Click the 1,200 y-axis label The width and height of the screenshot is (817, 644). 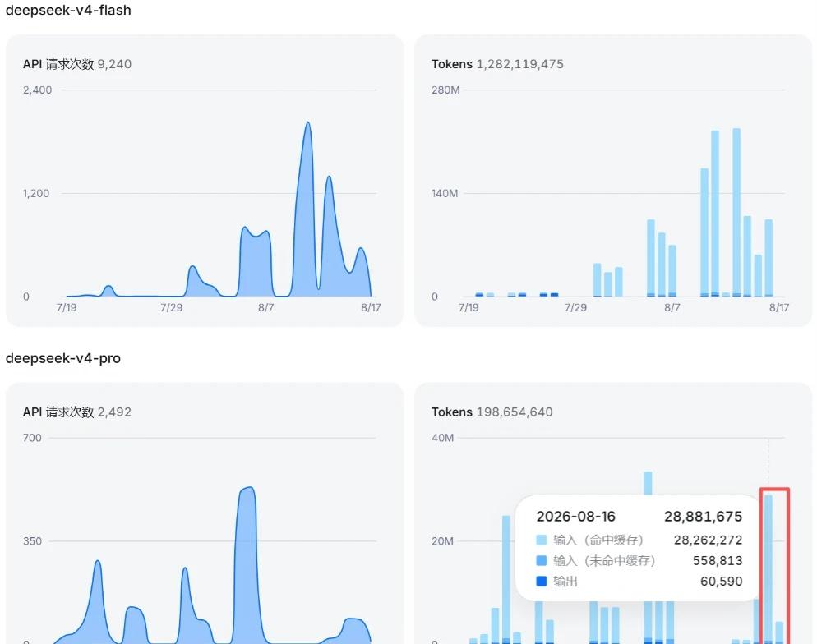pos(36,193)
